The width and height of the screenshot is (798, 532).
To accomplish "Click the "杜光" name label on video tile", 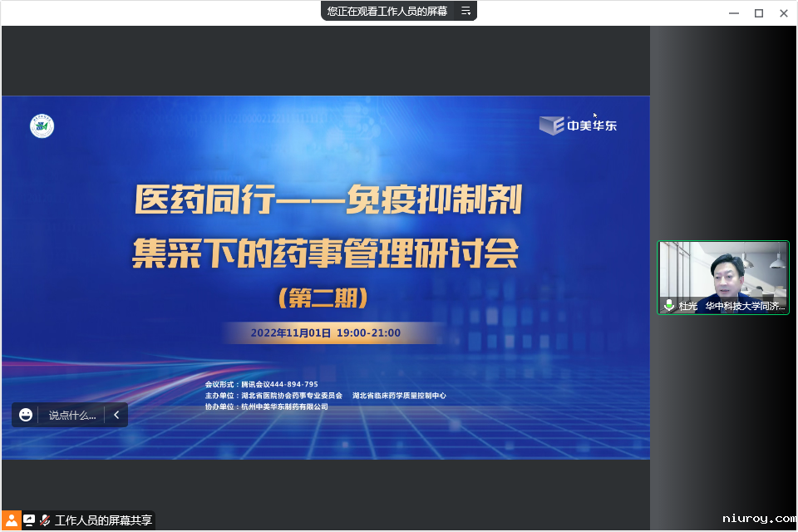I will tap(688, 306).
